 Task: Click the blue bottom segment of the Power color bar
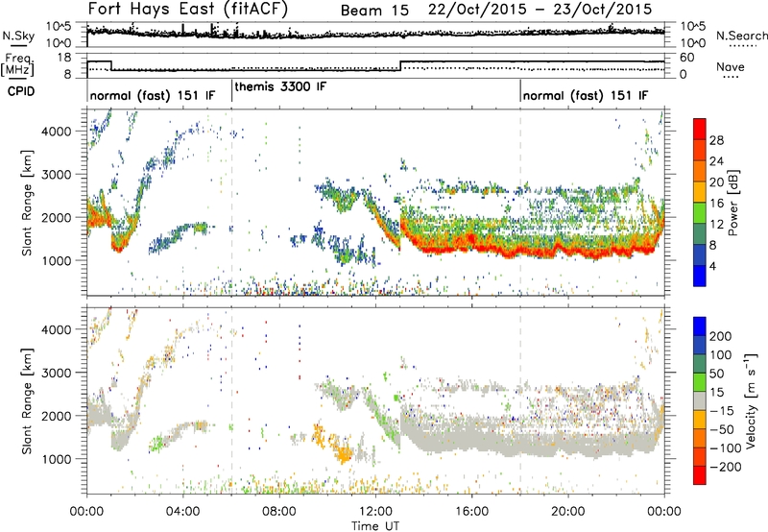(700, 276)
